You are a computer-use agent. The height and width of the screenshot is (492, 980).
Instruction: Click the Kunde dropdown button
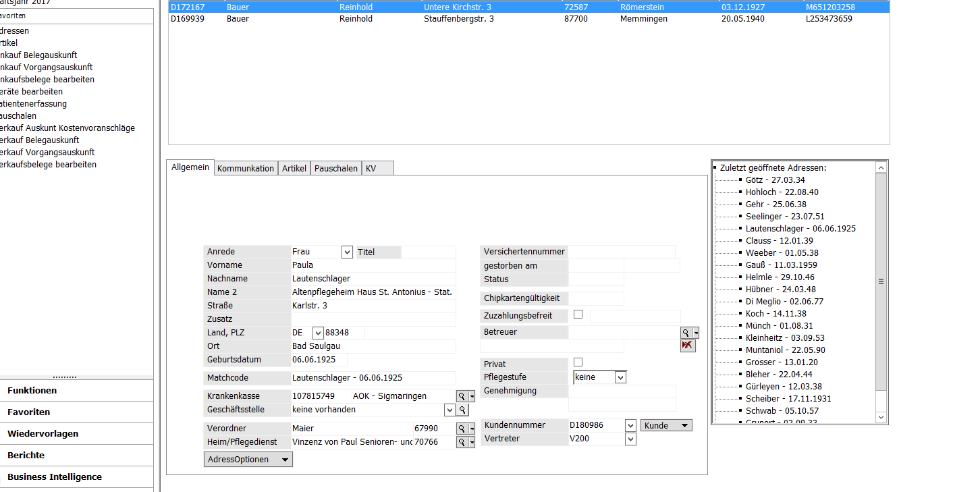tap(665, 425)
